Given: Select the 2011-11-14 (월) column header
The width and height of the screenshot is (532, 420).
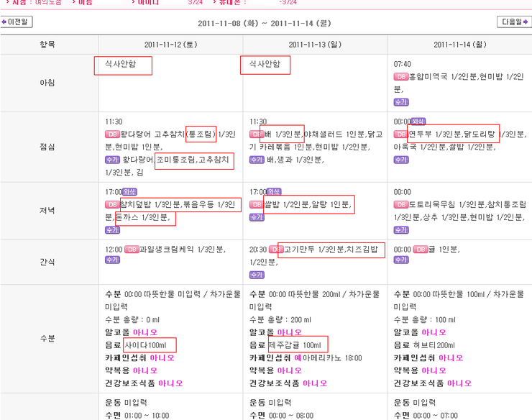Looking at the screenshot, I should coord(460,45).
